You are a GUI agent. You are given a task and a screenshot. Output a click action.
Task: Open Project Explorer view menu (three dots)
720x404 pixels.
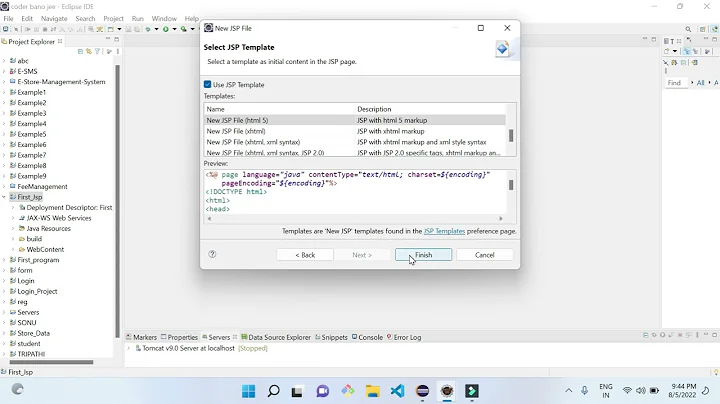(x=118, y=51)
